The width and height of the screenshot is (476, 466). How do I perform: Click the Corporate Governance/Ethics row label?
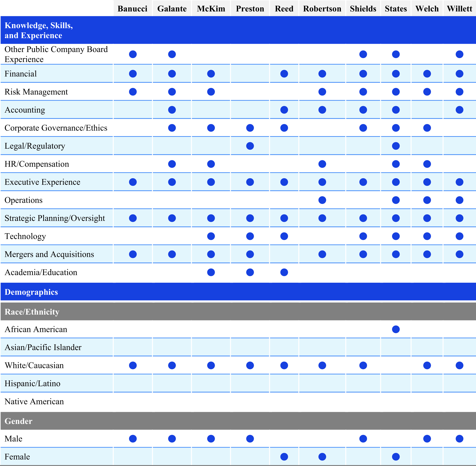point(56,128)
